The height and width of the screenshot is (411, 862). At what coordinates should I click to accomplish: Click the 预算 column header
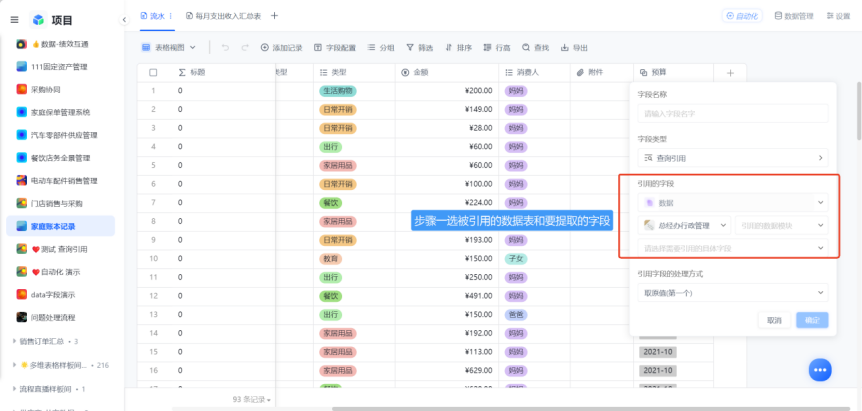click(x=673, y=73)
